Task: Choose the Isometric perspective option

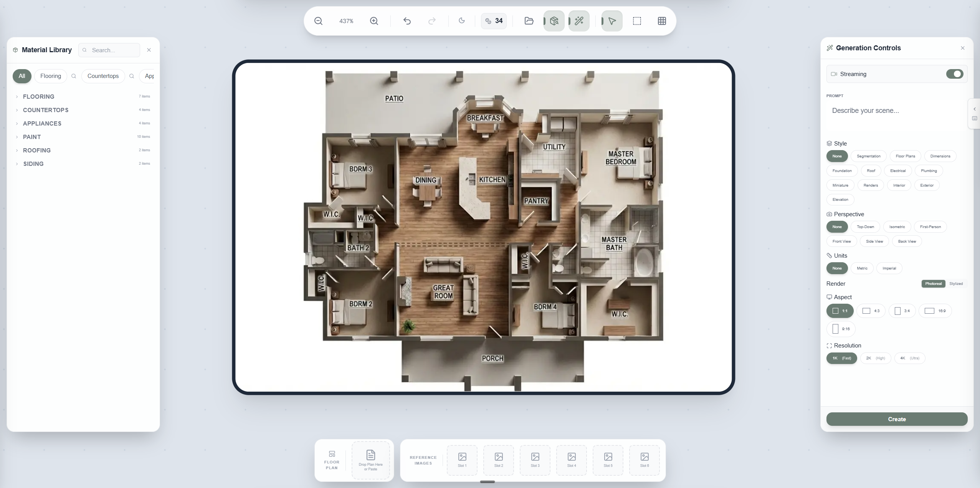Action: (897, 227)
